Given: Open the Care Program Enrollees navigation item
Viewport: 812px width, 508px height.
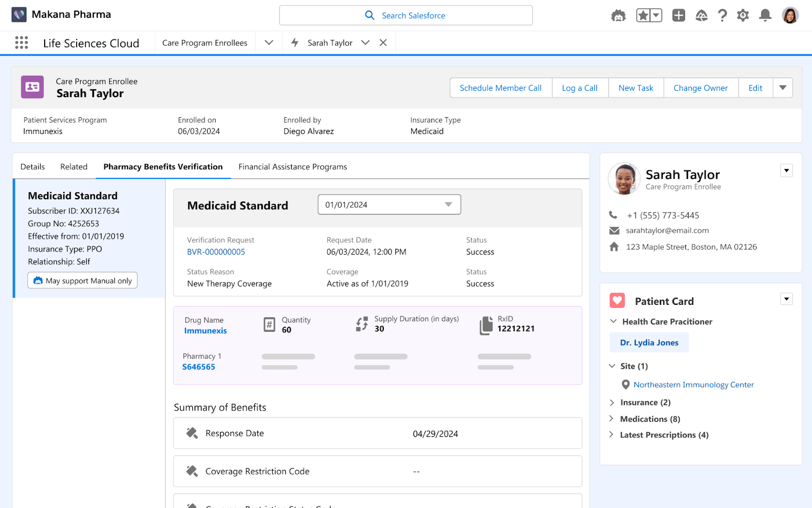Looking at the screenshot, I should pyautogui.click(x=205, y=43).
